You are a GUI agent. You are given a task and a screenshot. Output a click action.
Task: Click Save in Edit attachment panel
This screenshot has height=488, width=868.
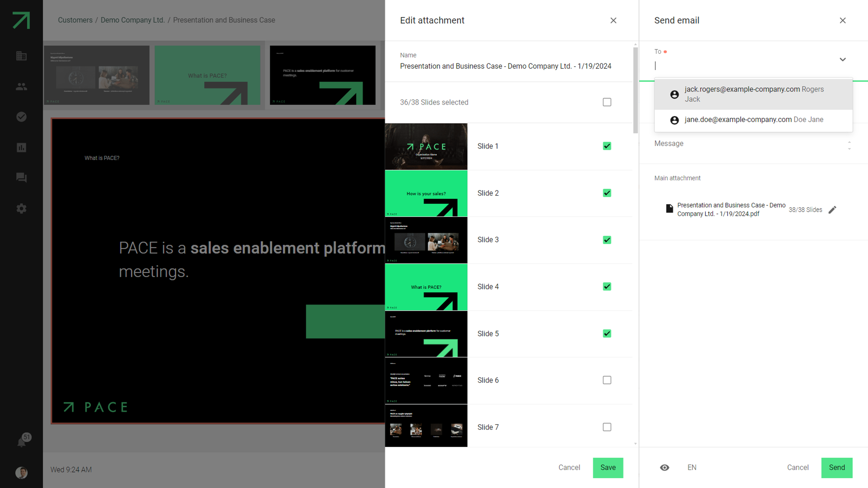tap(608, 468)
